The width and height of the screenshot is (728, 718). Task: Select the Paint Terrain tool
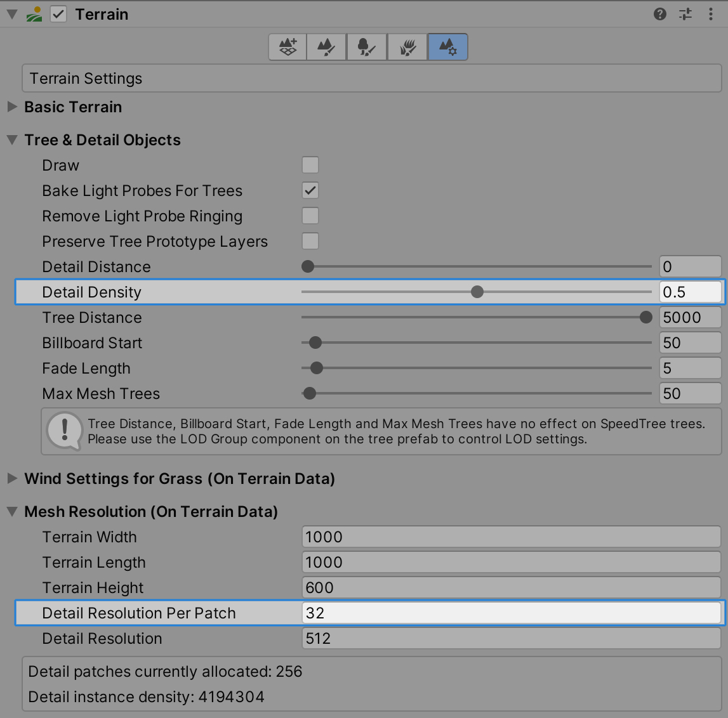click(x=327, y=47)
